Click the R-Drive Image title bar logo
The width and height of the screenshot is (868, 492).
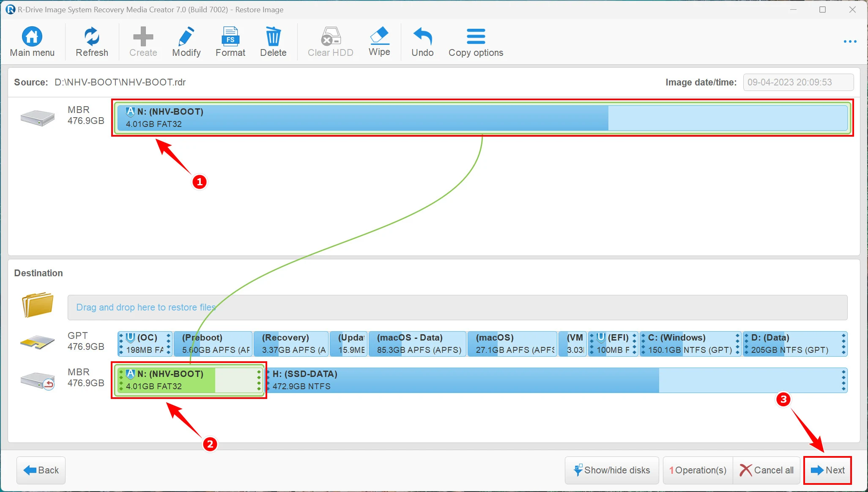[x=10, y=9]
